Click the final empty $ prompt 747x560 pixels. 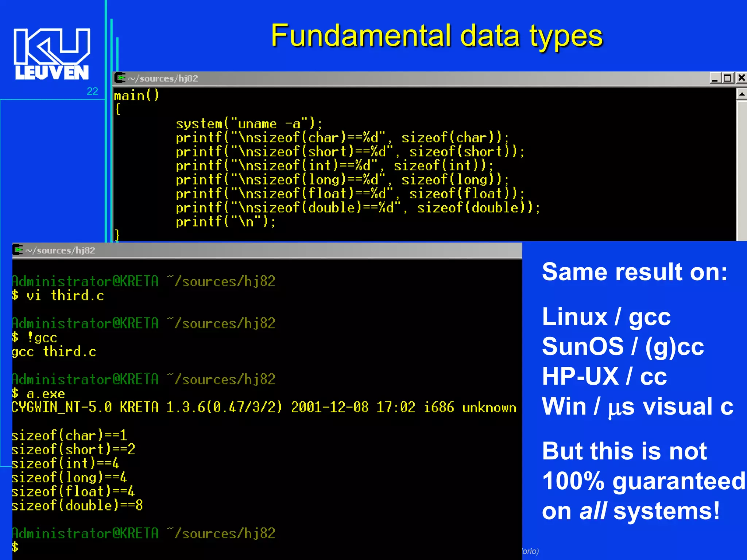tap(15, 547)
